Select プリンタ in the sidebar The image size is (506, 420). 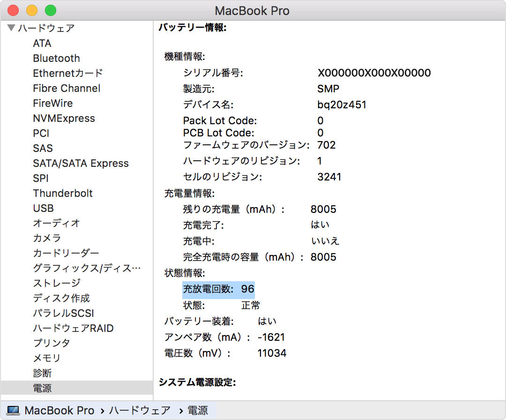click(52, 343)
